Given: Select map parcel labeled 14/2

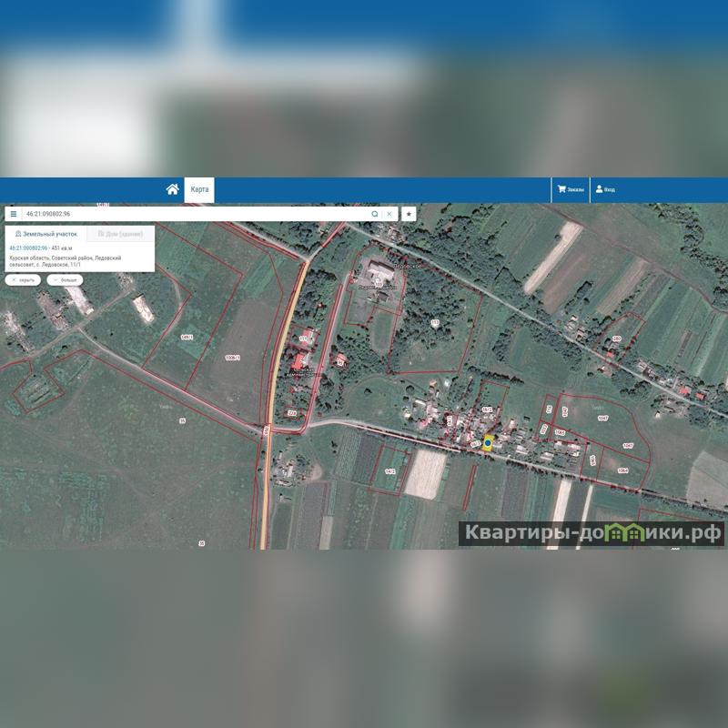Looking at the screenshot, I should (x=389, y=471).
